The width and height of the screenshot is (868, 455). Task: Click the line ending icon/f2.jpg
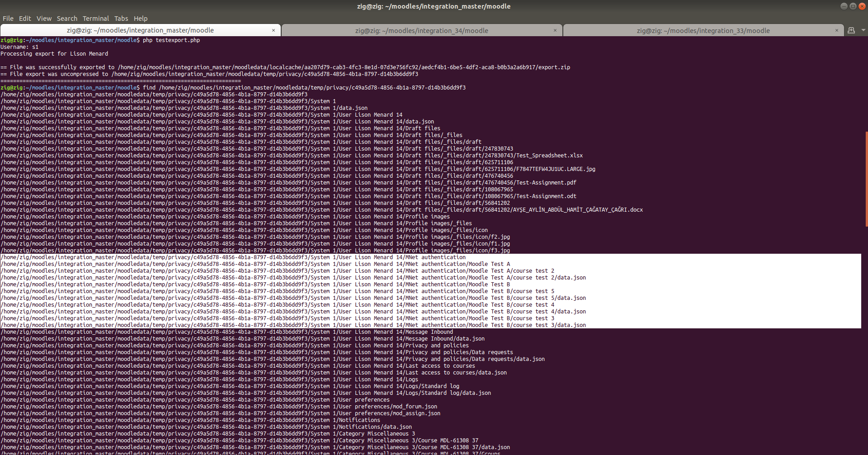click(255, 237)
